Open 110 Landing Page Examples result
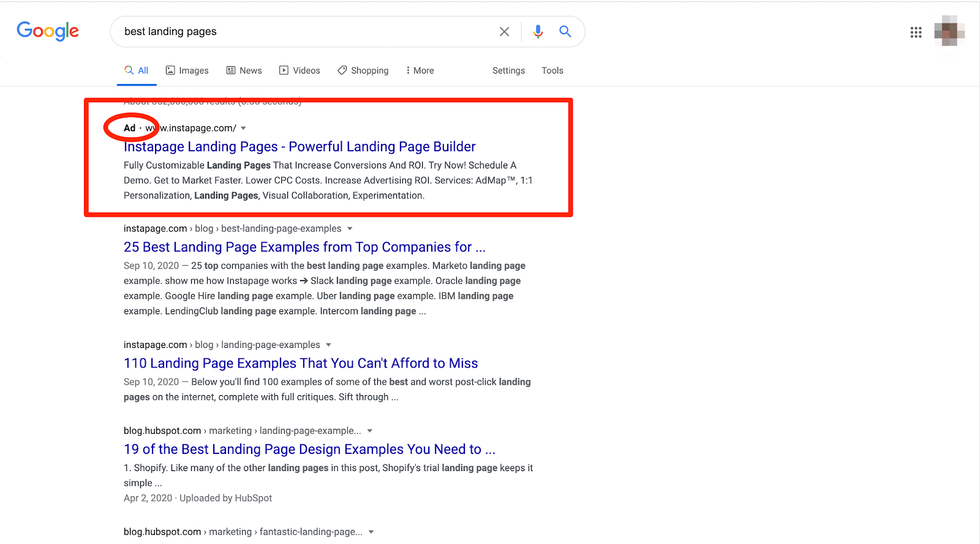The height and width of the screenshot is (544, 980). pos(301,363)
